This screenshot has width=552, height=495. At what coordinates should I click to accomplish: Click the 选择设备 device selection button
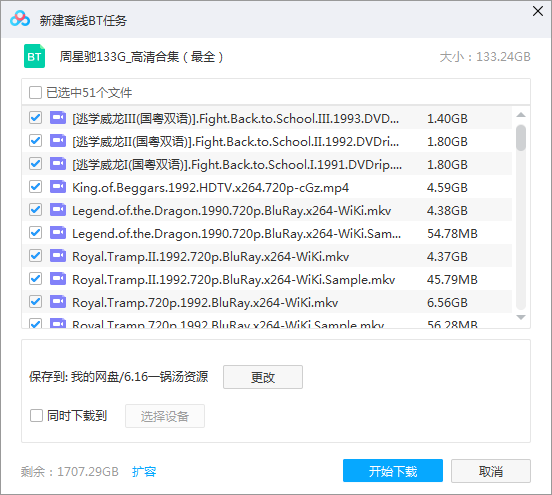pyautogui.click(x=165, y=416)
